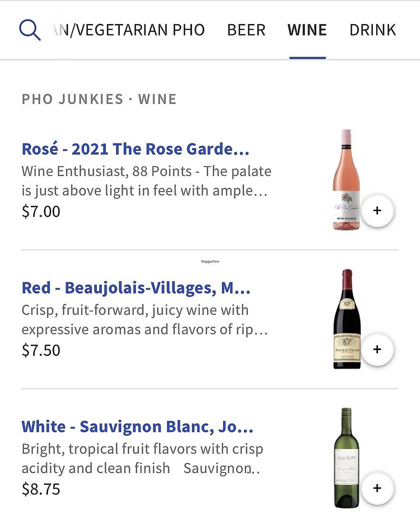Select the Wine tab
This screenshot has width=420, height=523.
[x=307, y=30]
